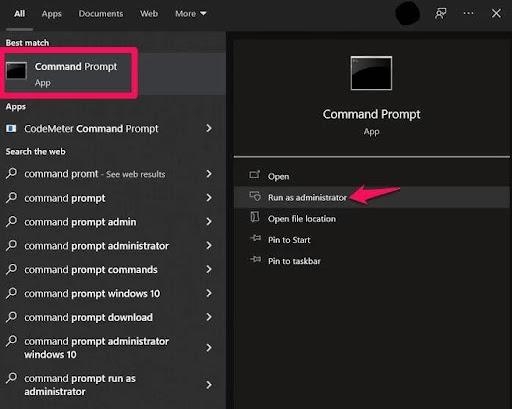Click search icon beside 'command prompt admin'
Image resolution: width=512 pixels, height=409 pixels.
coord(11,222)
